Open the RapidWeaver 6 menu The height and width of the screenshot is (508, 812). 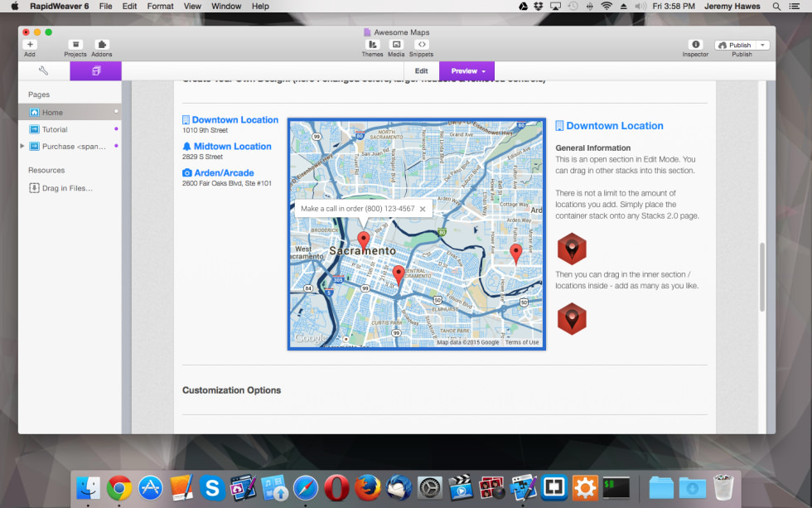pyautogui.click(x=59, y=6)
